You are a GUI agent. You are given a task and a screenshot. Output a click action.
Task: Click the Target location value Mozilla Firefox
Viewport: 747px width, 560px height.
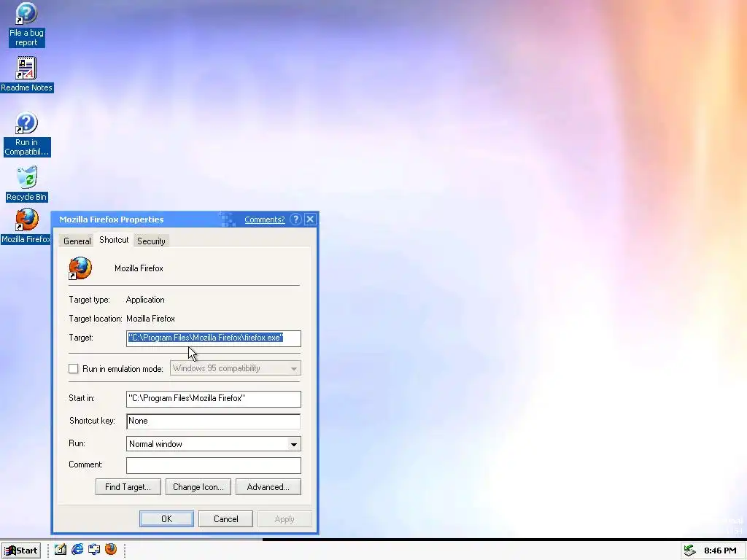(150, 319)
